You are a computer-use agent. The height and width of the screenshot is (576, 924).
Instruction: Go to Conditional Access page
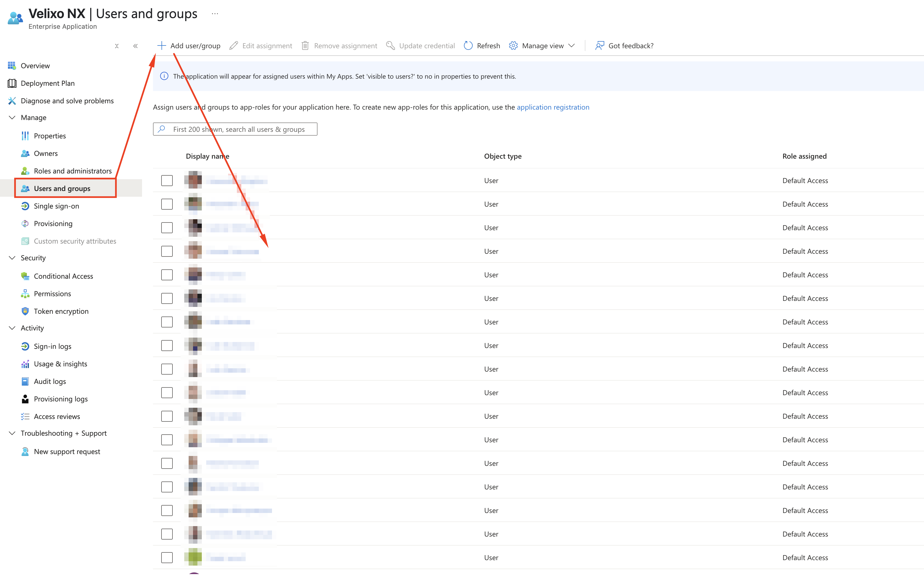63,276
